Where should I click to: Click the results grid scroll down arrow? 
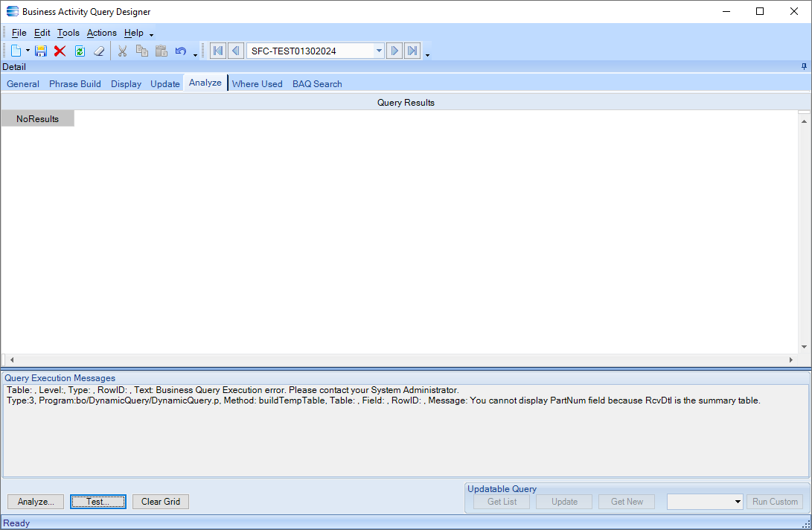pyautogui.click(x=804, y=347)
